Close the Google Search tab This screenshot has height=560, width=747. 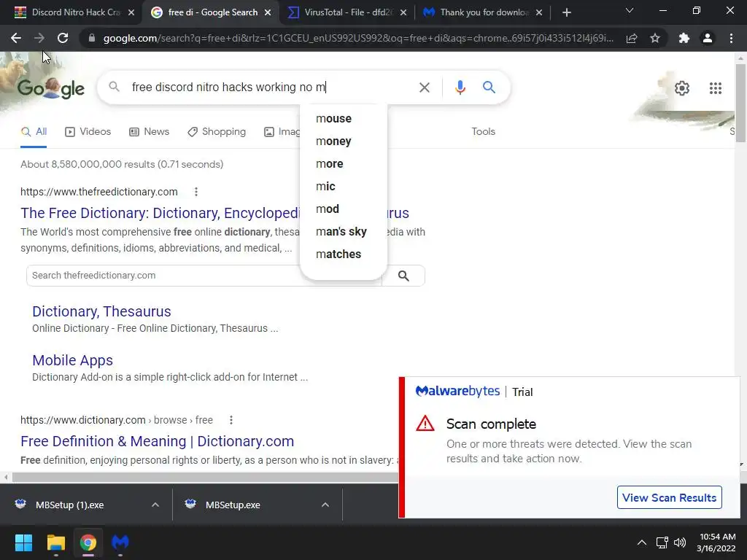pyautogui.click(x=268, y=12)
